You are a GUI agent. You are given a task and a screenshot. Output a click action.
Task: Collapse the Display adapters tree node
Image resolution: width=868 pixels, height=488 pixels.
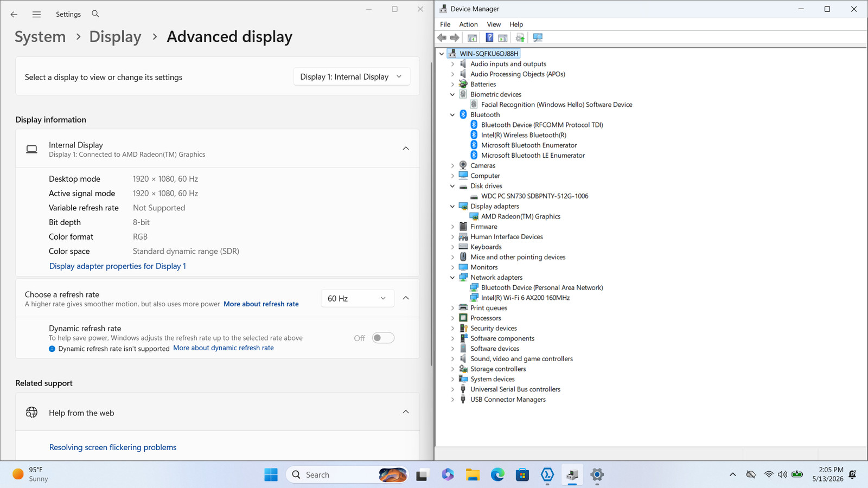click(x=452, y=207)
